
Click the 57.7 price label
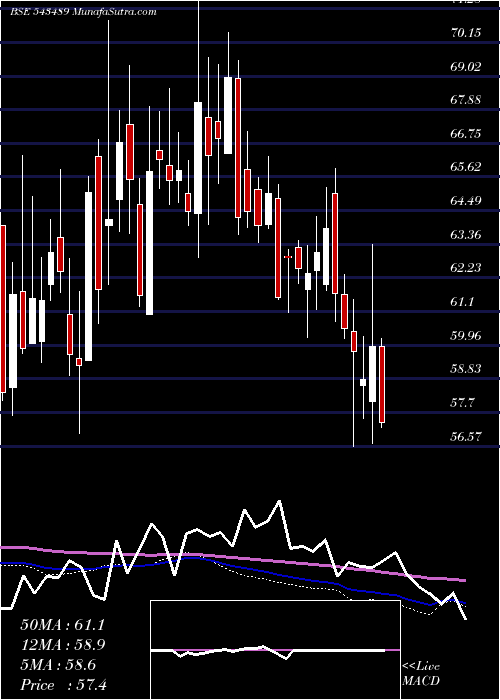[462, 403]
